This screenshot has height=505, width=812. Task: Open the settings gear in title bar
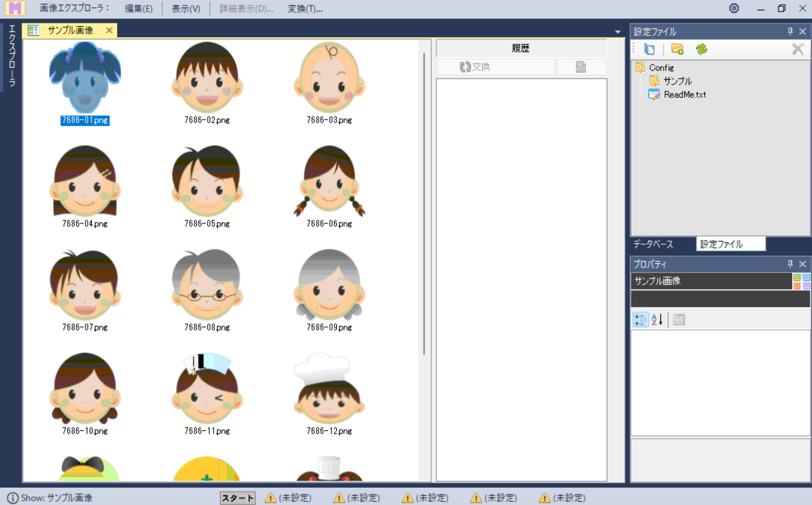(734, 8)
